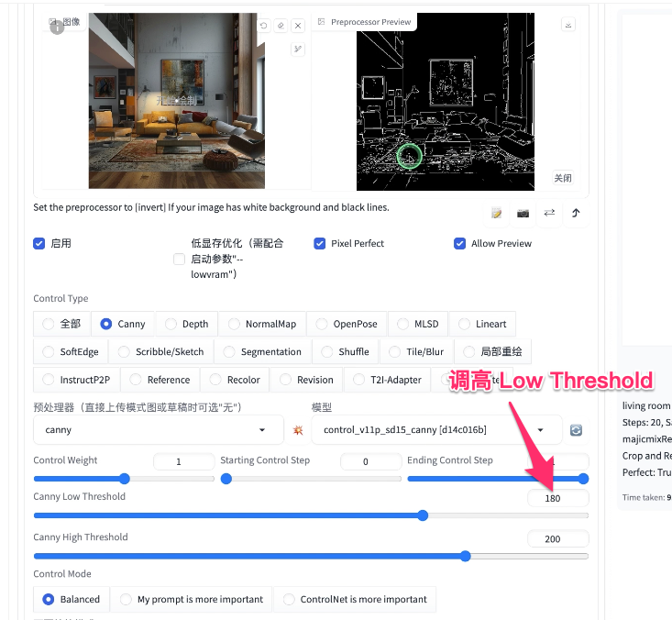Viewport: 672px width, 620px height.
Task: Select the 全部 control type
Action: point(61,324)
